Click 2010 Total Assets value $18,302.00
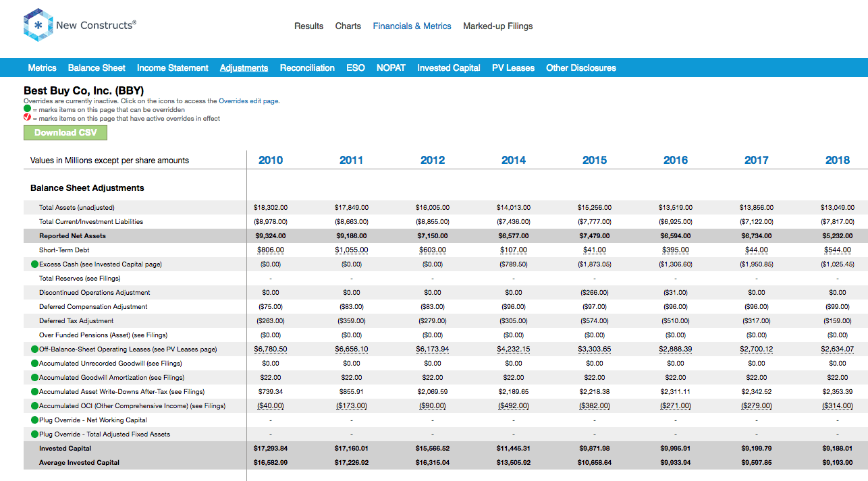 (271, 208)
